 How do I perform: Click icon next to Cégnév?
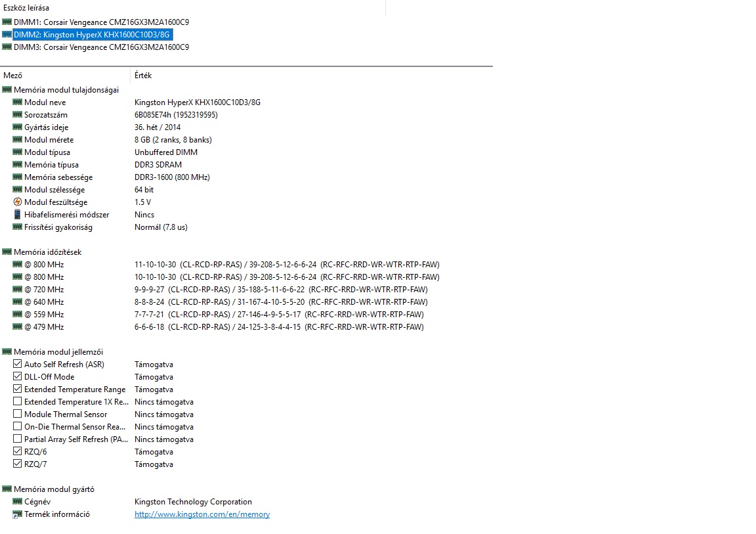pyautogui.click(x=17, y=502)
